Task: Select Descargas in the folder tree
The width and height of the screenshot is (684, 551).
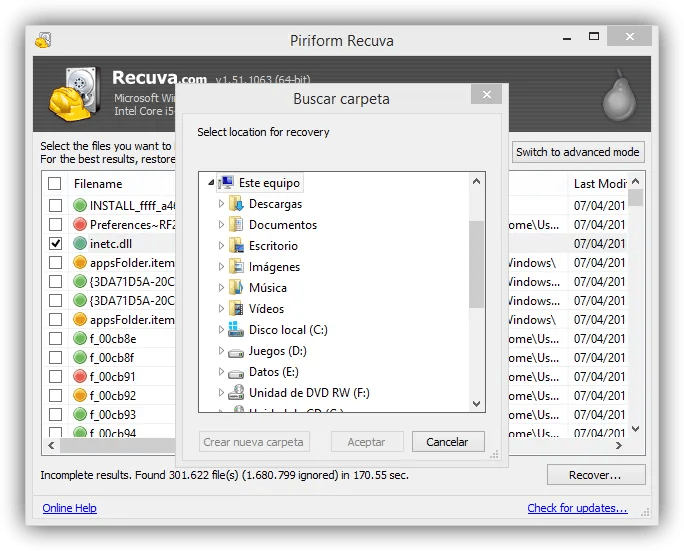Action: click(275, 204)
